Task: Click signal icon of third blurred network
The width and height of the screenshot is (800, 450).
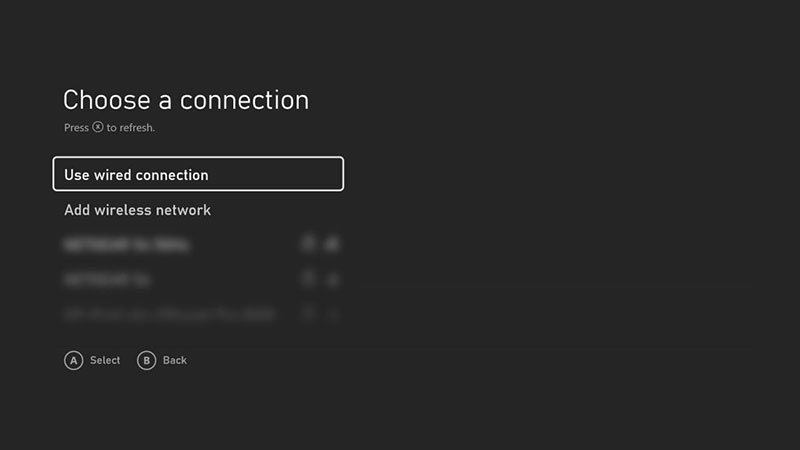Action: coord(333,314)
